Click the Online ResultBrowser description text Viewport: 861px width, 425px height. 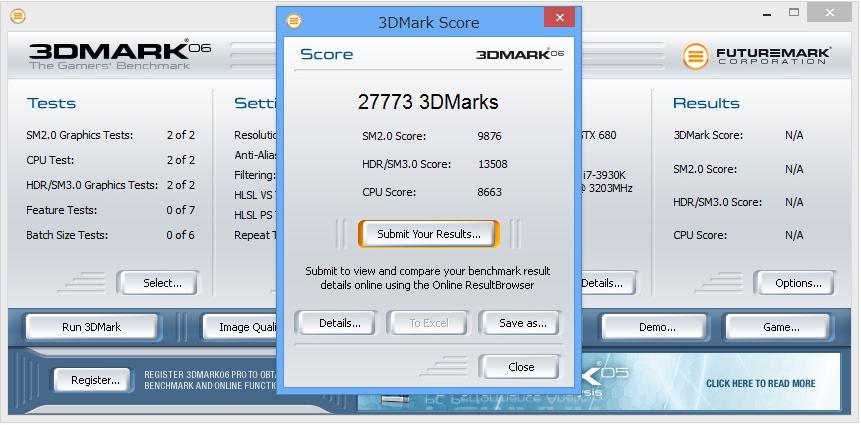(x=428, y=278)
